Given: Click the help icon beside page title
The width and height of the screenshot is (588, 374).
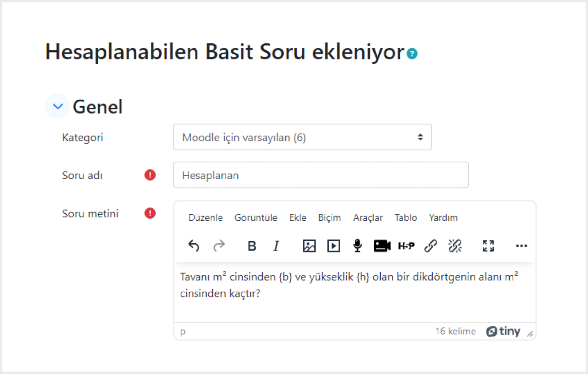Looking at the screenshot, I should click(412, 54).
